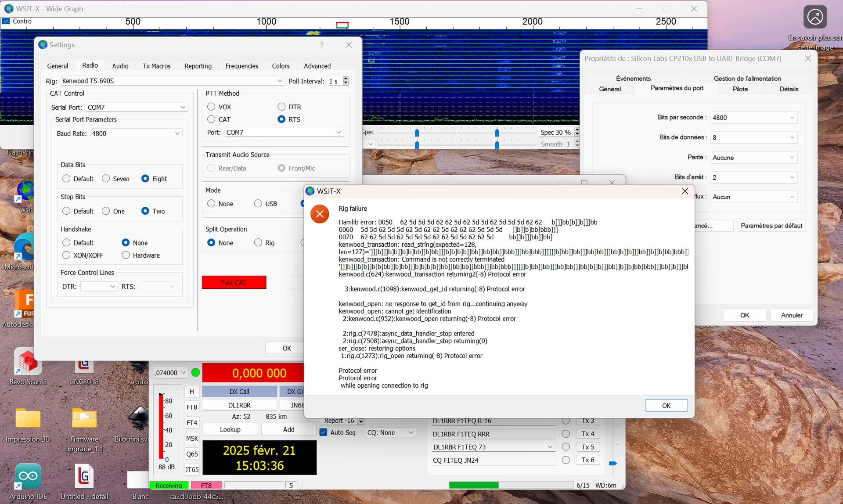Screen dimensions: 843x504
Task: Click the red error icon in Rig failure dialog
Action: (x=320, y=214)
